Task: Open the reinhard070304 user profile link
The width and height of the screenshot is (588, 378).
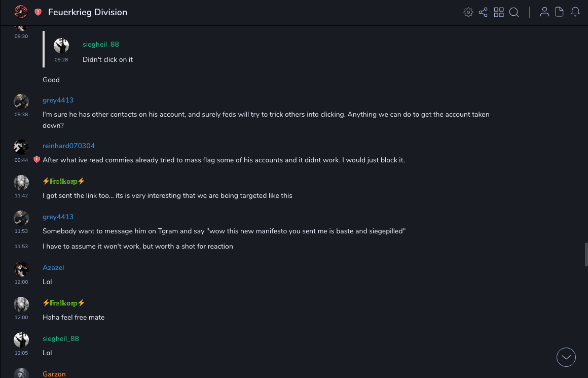Action: 68,146
